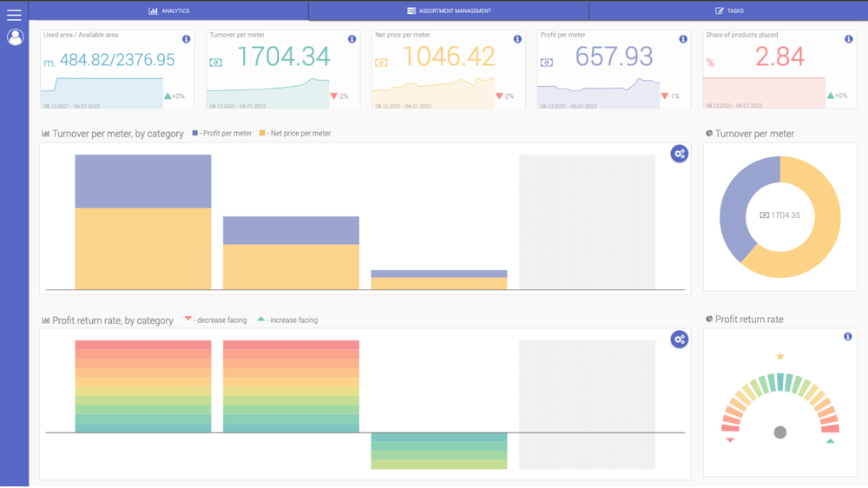Image resolution: width=868 pixels, height=488 pixels.
Task: Click the info icon in Profit return rate gauge panel
Action: coord(847,336)
